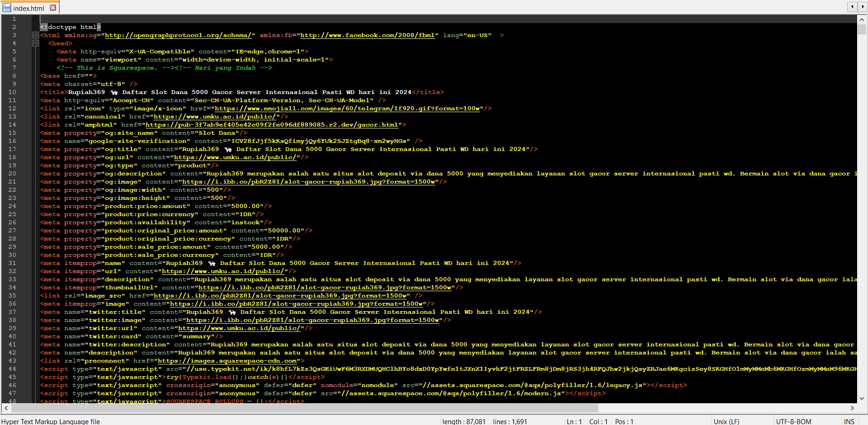868x425 pixels.
Task: Click the vertical scrollbar up arrow
Action: 862,19
